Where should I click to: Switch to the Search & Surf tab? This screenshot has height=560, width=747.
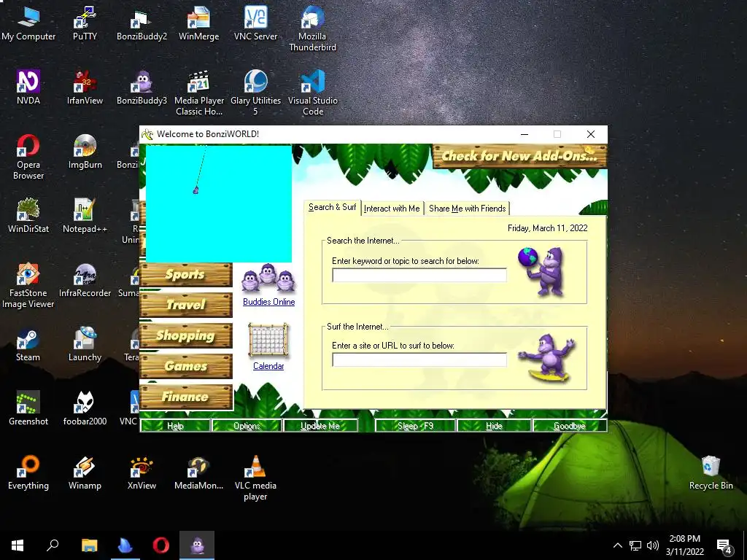click(332, 207)
